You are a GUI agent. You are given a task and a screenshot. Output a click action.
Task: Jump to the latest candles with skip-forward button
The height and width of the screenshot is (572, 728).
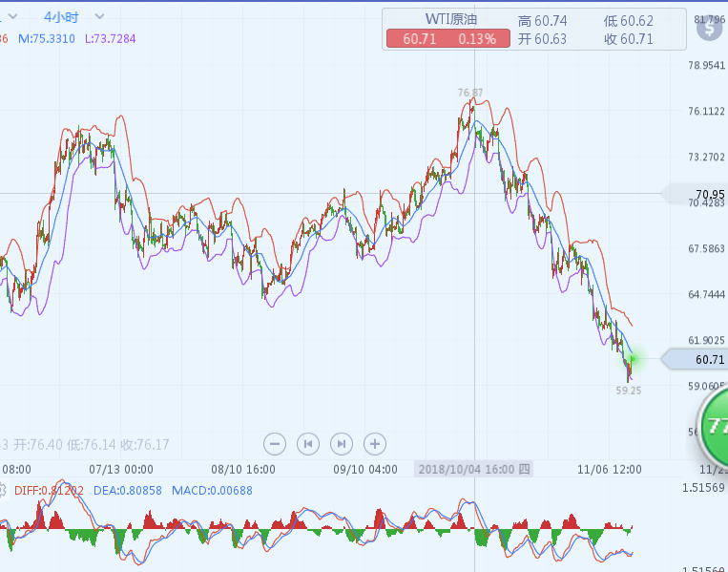coord(341,443)
